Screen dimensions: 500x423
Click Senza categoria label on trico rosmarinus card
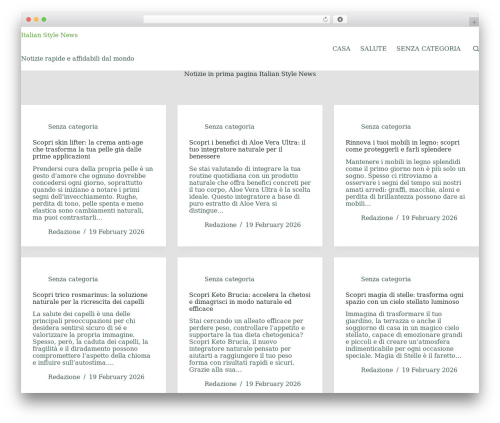tap(73, 279)
